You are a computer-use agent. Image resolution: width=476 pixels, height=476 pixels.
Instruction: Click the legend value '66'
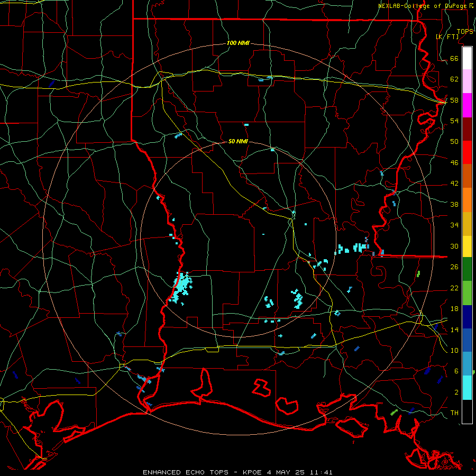point(454,58)
